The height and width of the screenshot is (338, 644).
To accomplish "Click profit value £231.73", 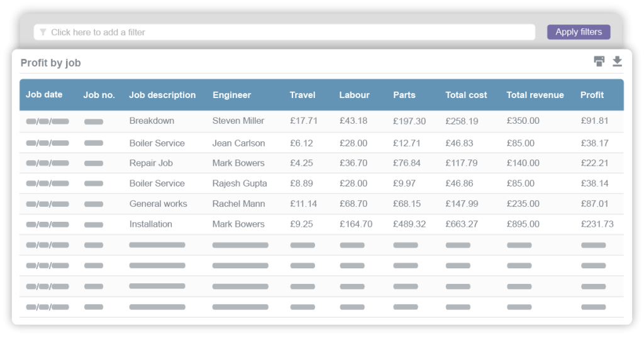I will (x=597, y=224).
